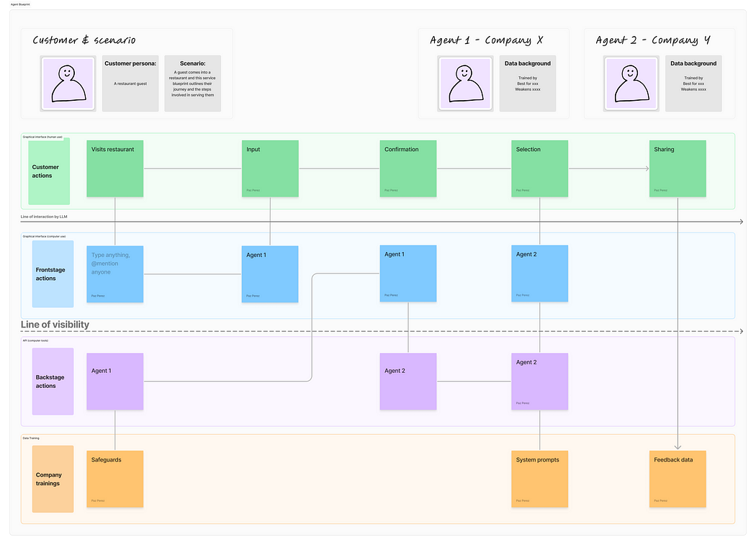Select the 'System prompts' orange sticky note

point(539,479)
